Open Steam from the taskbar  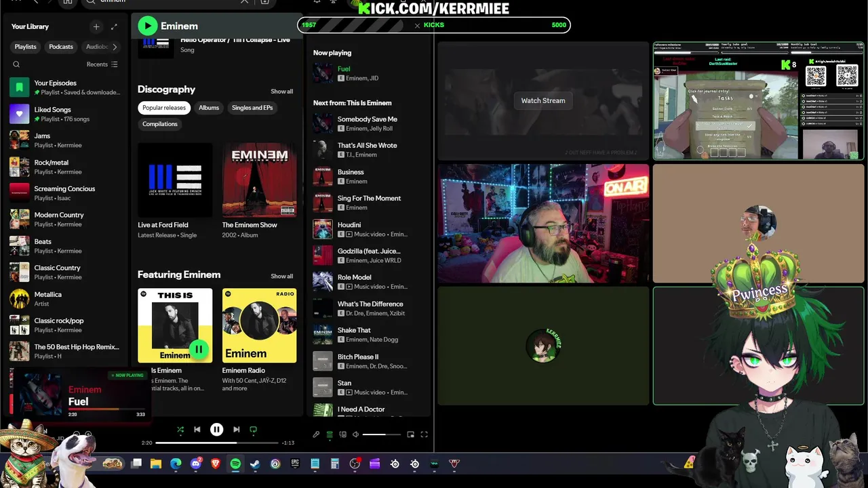point(256,464)
